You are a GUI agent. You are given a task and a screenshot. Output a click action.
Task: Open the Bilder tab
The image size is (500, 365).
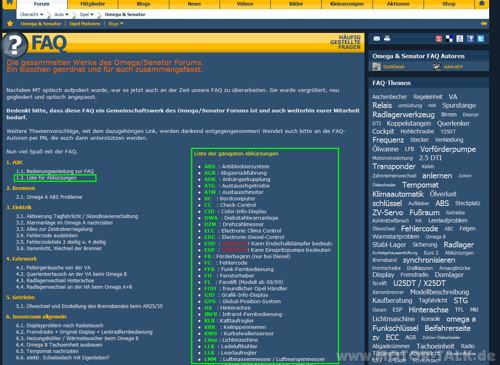click(296, 4)
